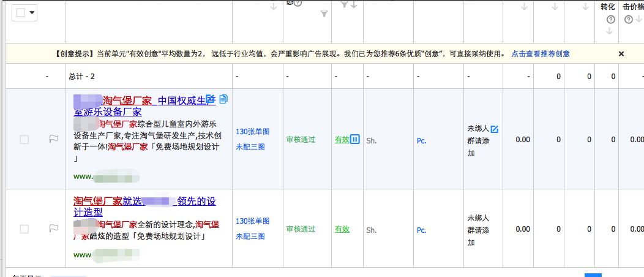Click Pc. in the first creative row
This screenshot has width=644, height=277.
pos(421,140)
